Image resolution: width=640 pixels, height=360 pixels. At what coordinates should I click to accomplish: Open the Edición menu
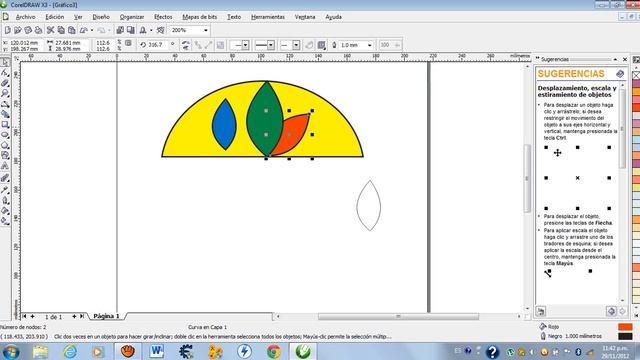[x=55, y=17]
